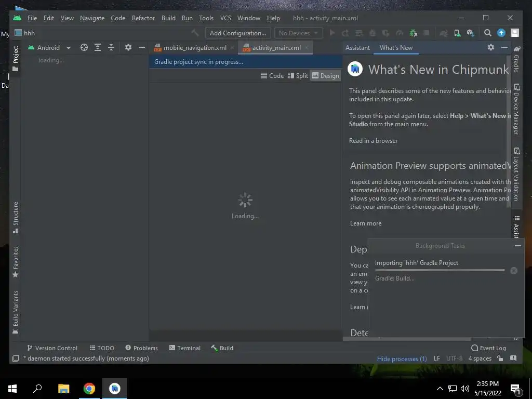The image size is (532, 399).
Task: Open the SDK Manager toolbar icon
Action: [x=471, y=33]
